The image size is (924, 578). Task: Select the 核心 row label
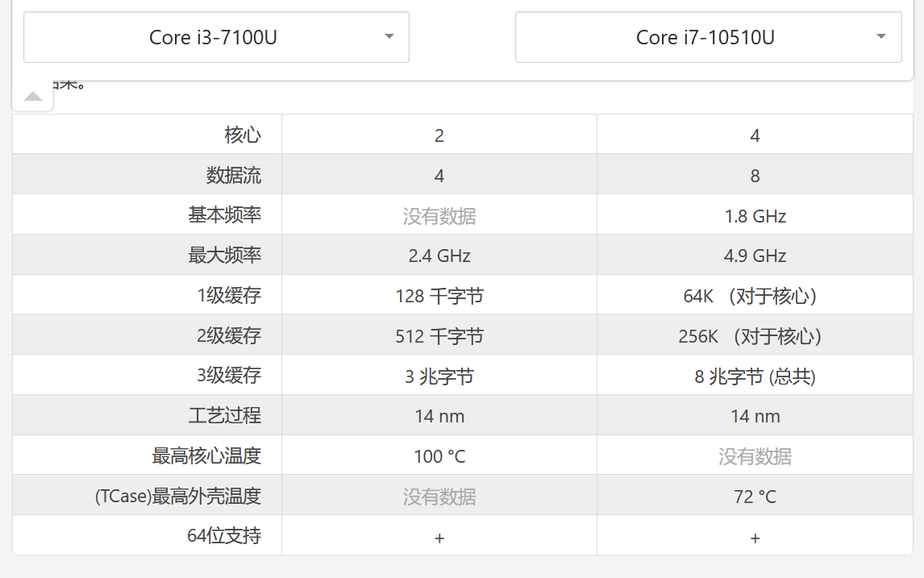(242, 135)
